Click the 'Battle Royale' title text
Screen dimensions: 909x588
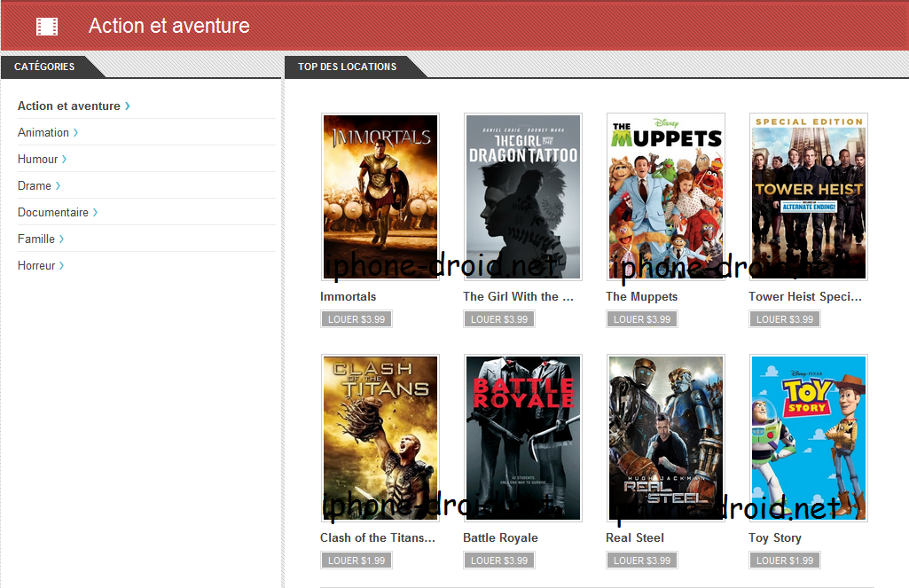click(x=500, y=538)
